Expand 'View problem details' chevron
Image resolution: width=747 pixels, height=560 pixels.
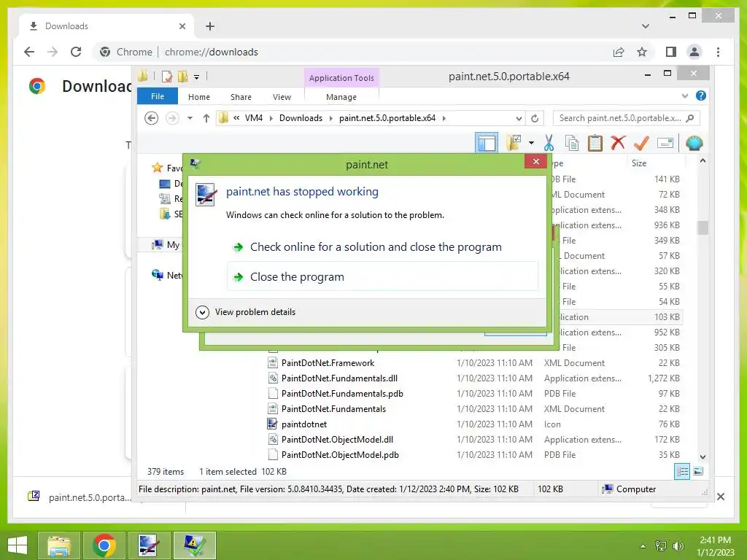[x=203, y=312]
